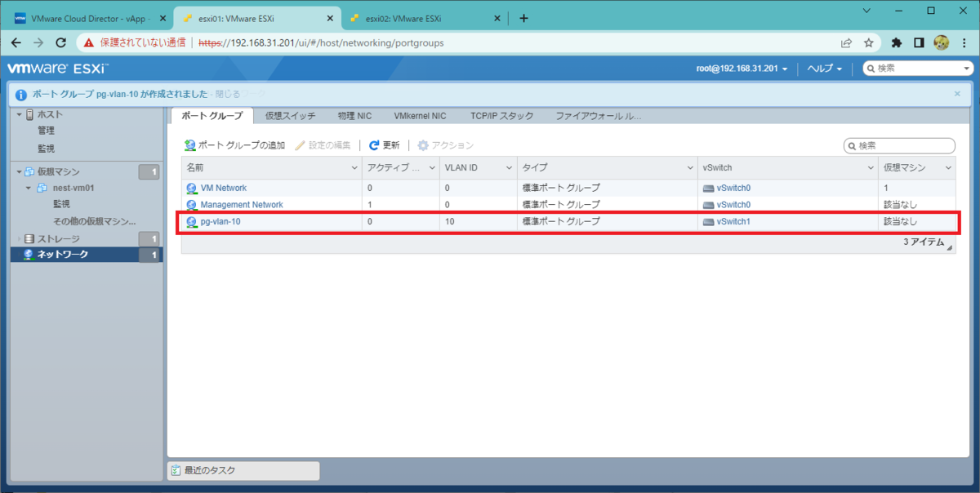Image resolution: width=980 pixels, height=493 pixels.
Task: Click the Storage icon in navigator
Action: [x=29, y=238]
